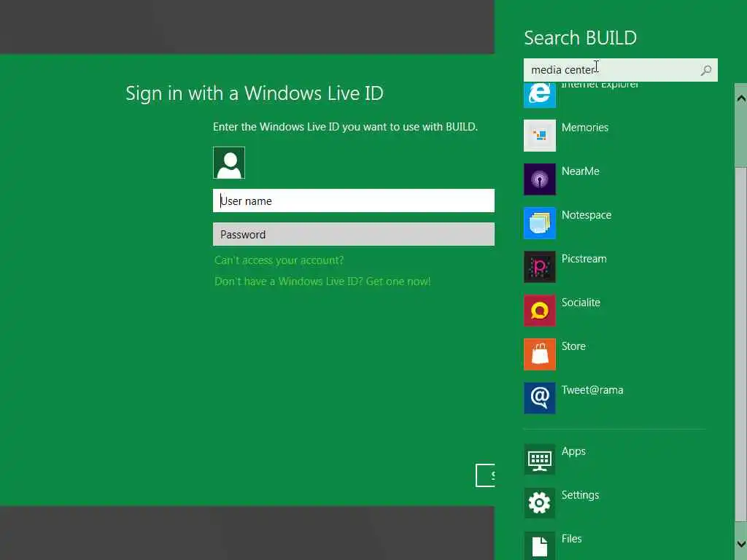Choose the Apps text entry
This screenshot has height=560, width=747.
(x=573, y=452)
